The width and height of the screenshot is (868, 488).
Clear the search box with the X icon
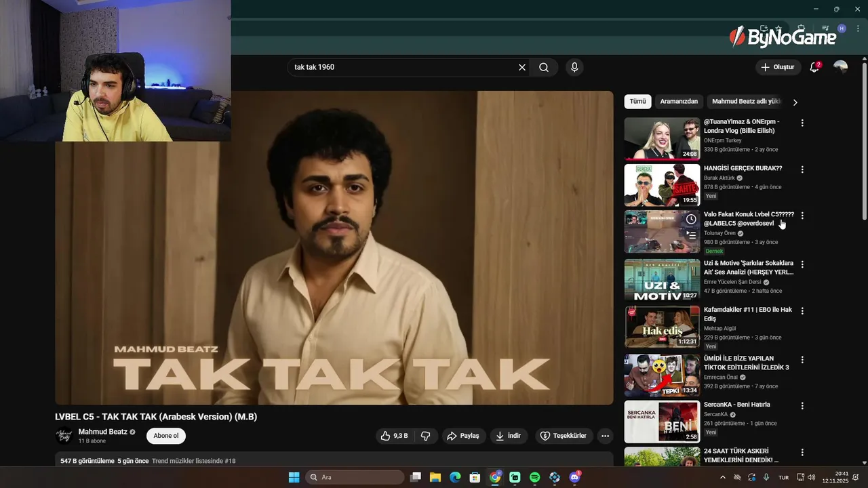pyautogui.click(x=522, y=67)
